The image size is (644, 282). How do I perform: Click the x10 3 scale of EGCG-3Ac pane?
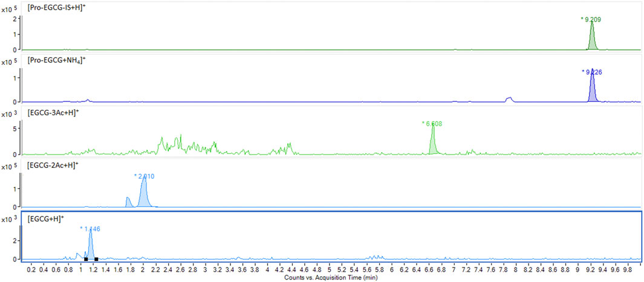10,114
